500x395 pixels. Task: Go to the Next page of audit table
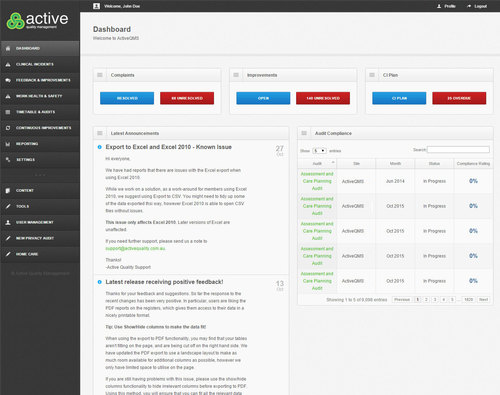(x=483, y=300)
